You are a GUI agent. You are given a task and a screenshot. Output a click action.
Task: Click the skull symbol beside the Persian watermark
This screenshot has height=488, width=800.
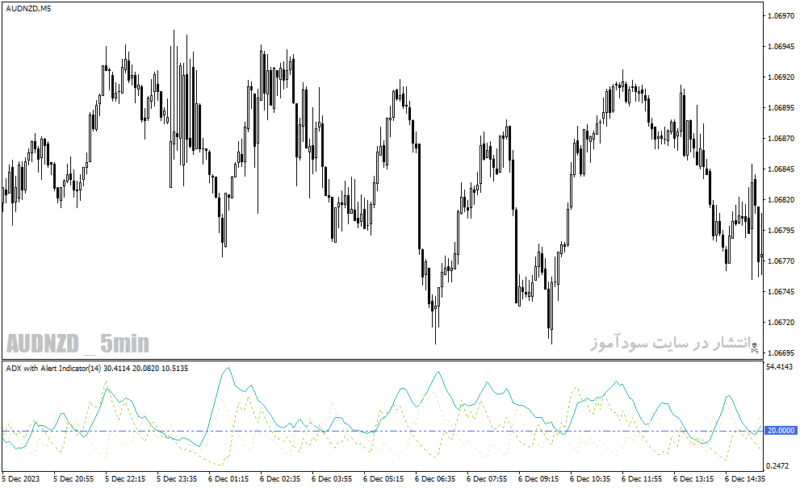coord(755,348)
